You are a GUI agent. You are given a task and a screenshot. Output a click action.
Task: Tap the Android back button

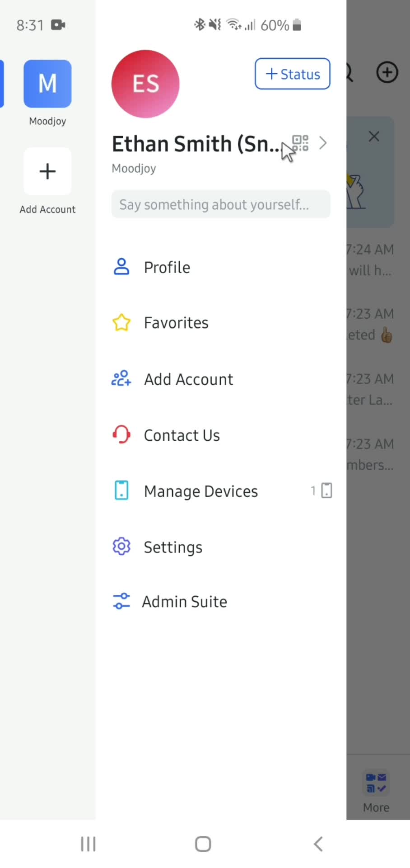coord(318,844)
